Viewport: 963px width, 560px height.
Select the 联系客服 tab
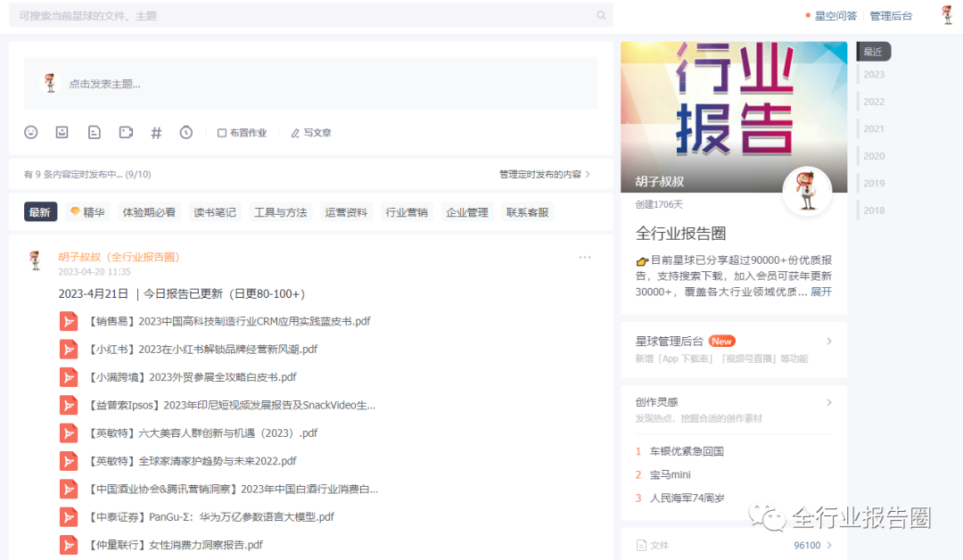528,212
